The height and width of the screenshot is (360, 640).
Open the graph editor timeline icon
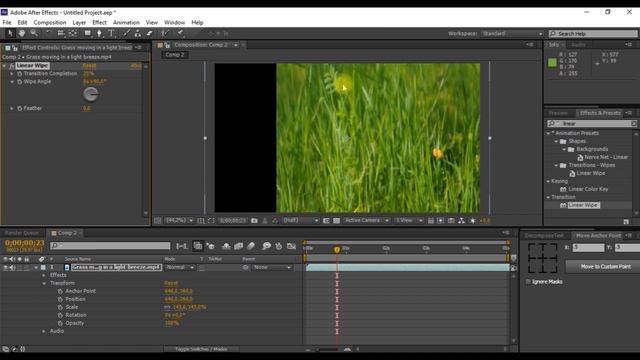(x=291, y=246)
